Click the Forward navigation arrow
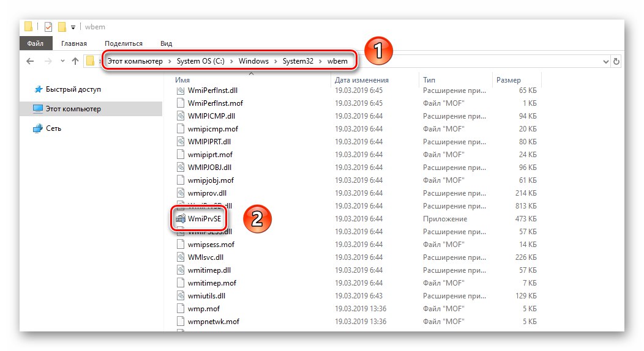 [x=48, y=61]
